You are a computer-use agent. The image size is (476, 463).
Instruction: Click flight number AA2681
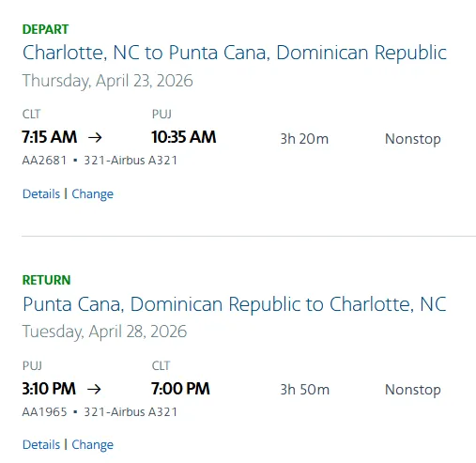click(44, 161)
